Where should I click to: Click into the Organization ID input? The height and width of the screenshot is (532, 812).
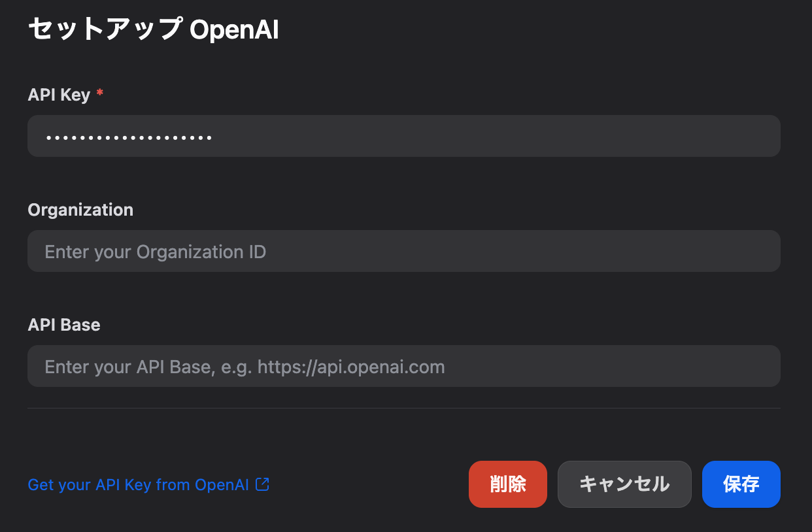[404, 251]
